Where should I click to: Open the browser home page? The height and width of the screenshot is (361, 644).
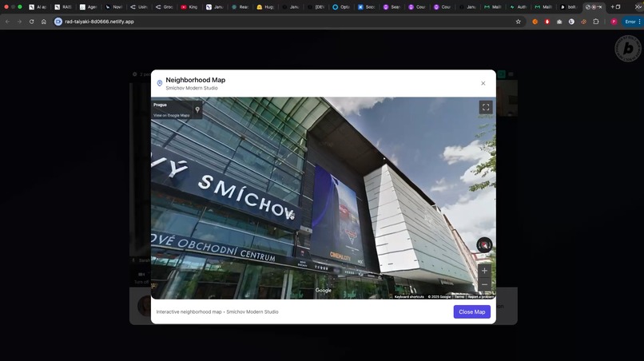(44, 22)
